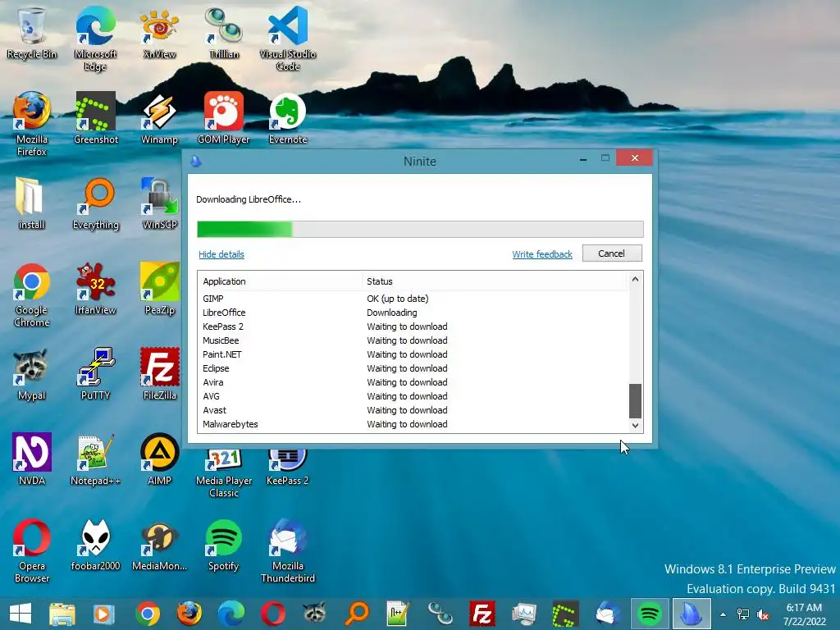
Task: Click the network tray icon
Action: pyautogui.click(x=743, y=614)
